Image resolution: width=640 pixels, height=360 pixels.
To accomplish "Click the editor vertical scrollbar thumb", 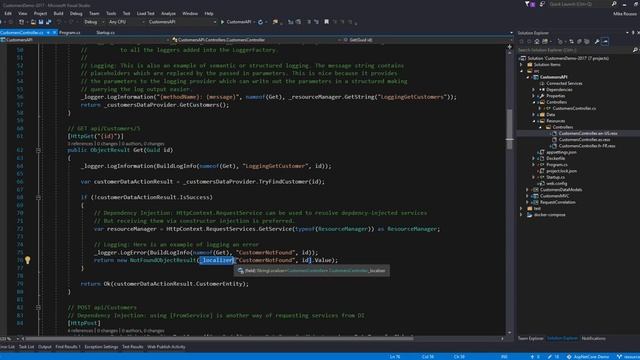I will tap(509, 130).
